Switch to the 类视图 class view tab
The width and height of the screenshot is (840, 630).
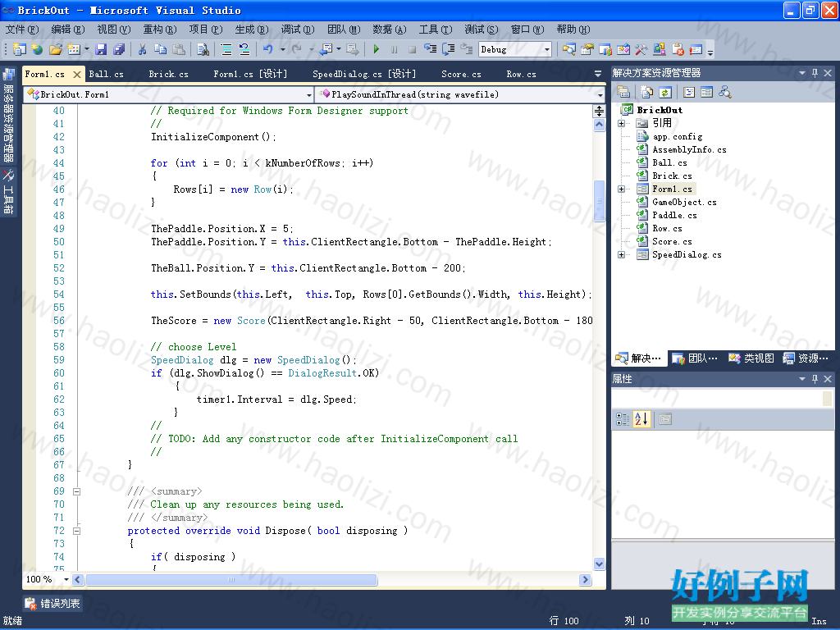tap(751, 358)
